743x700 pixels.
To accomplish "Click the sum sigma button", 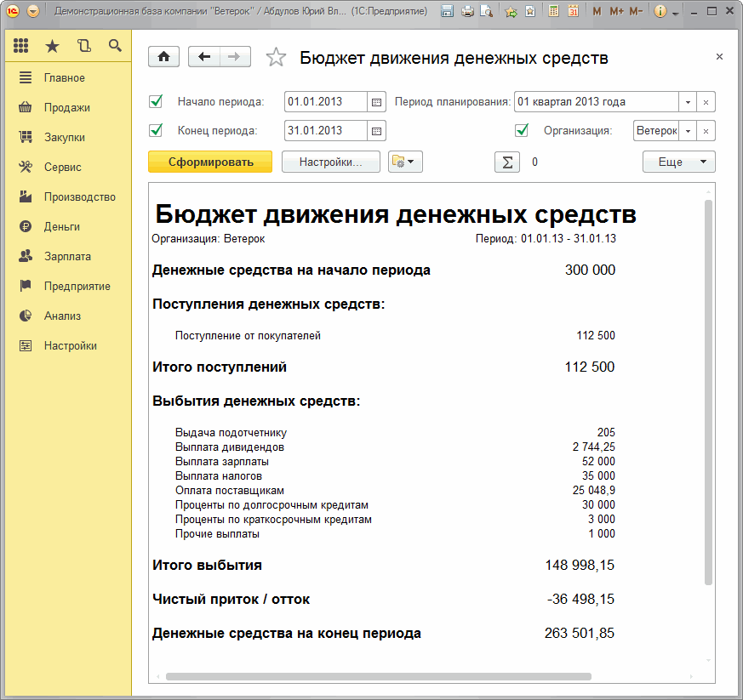I will (x=507, y=162).
